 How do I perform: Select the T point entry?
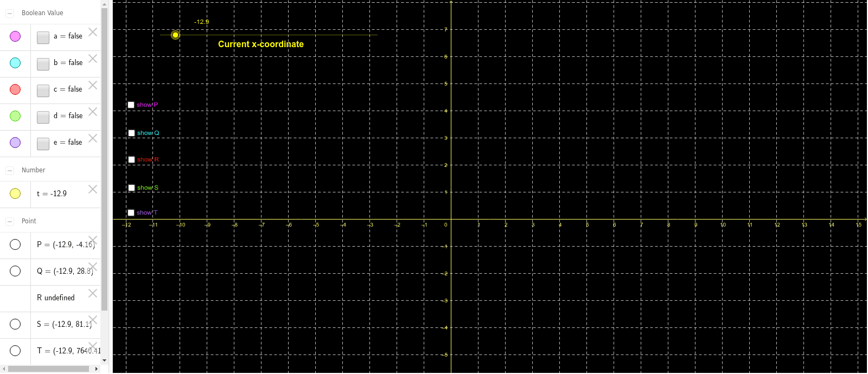coord(68,351)
